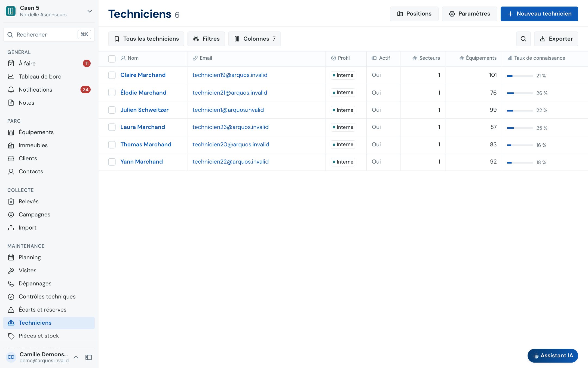Viewport: 588px width, 368px height.
Task: Select Techniciens in sidebar
Action: tap(49, 323)
